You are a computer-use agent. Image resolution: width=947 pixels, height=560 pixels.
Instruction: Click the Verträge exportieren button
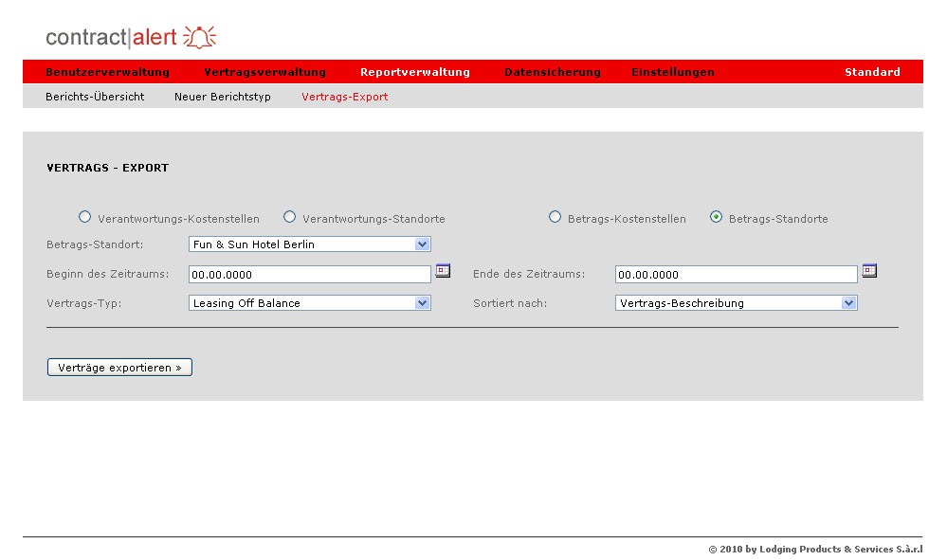119,368
